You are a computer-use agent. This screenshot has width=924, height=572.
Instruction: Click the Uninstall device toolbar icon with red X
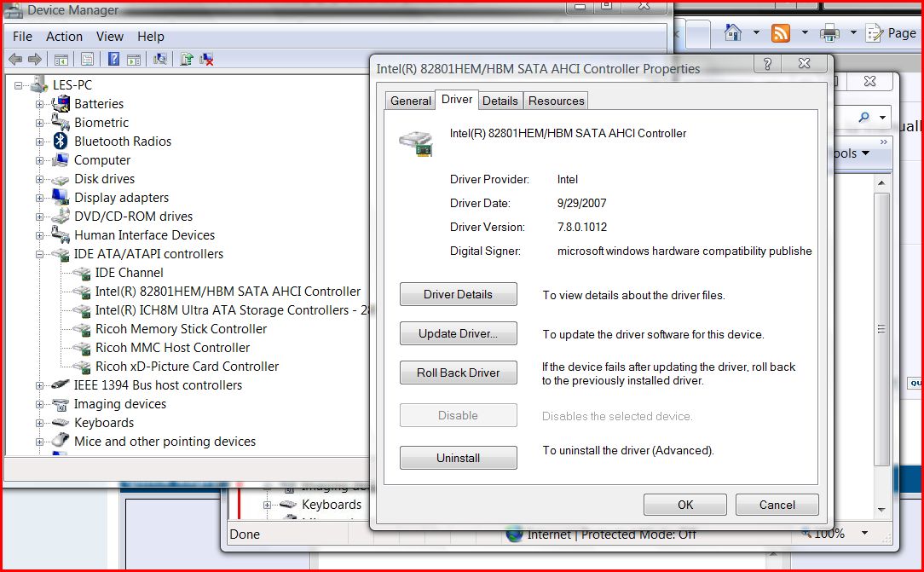pos(206,59)
